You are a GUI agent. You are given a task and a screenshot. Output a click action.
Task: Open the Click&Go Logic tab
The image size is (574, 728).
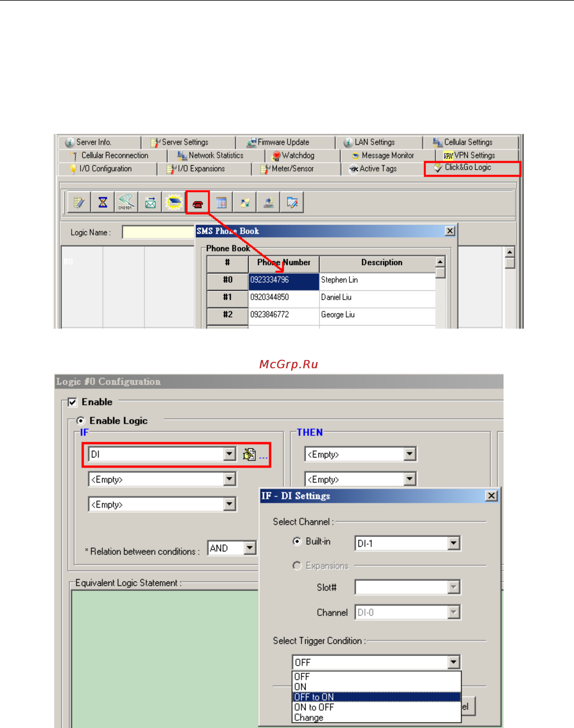tap(472, 168)
